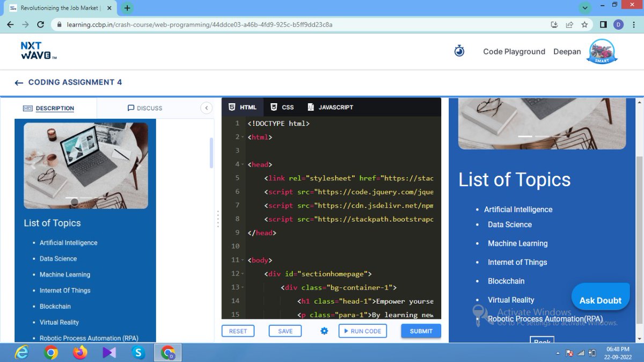Fold the body tag at line 11
Screen dimensions: 644x362
click(x=242, y=260)
